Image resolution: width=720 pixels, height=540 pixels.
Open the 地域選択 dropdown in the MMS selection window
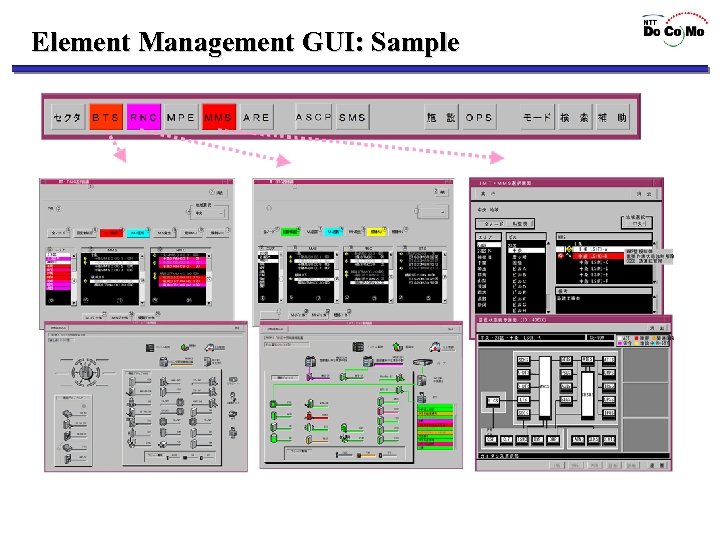pyautogui.click(x=636, y=223)
